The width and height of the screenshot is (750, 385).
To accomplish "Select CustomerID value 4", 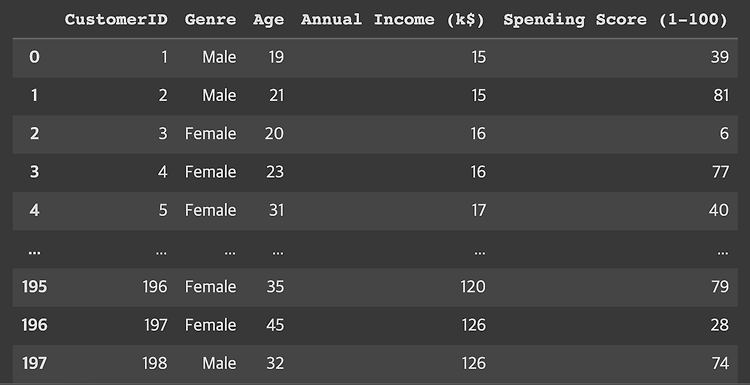I will pyautogui.click(x=163, y=172).
